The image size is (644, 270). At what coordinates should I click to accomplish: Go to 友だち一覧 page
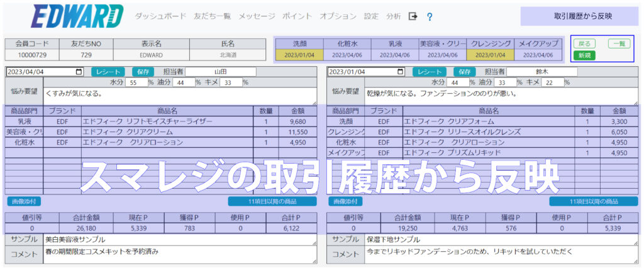(213, 16)
